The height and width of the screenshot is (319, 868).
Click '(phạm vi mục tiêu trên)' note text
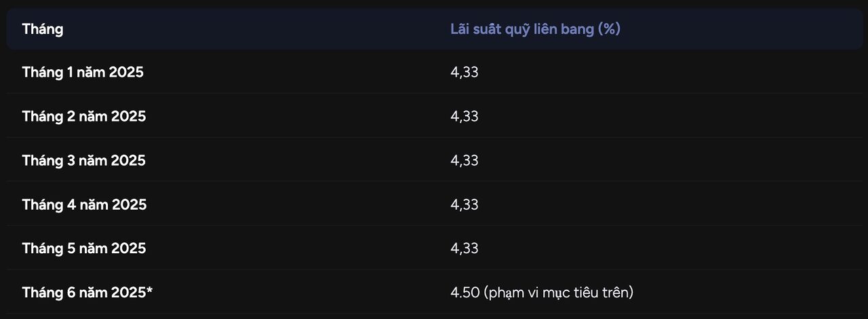[x=559, y=293]
